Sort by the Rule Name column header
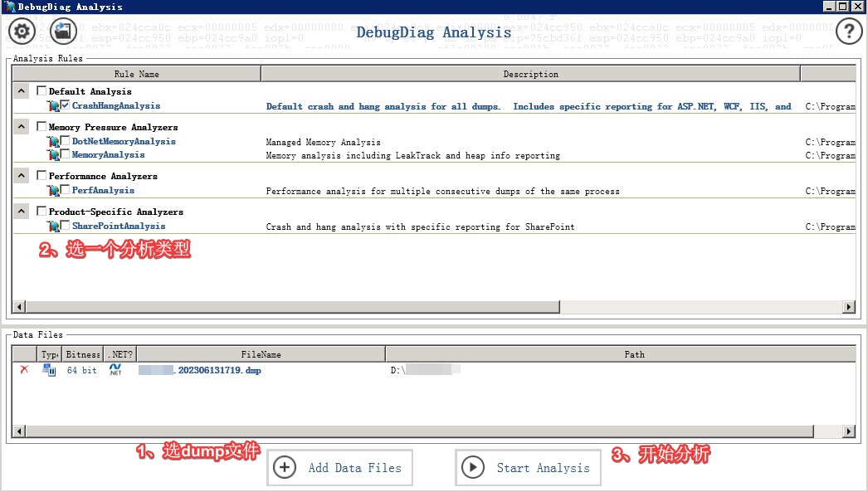This screenshot has height=492, width=868. 137,74
